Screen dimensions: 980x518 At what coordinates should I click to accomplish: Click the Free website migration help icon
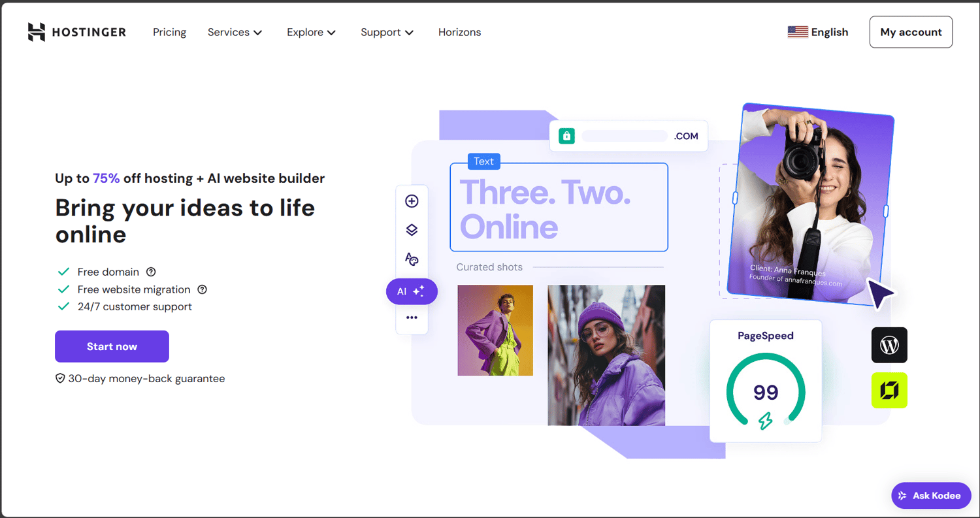[x=202, y=289]
